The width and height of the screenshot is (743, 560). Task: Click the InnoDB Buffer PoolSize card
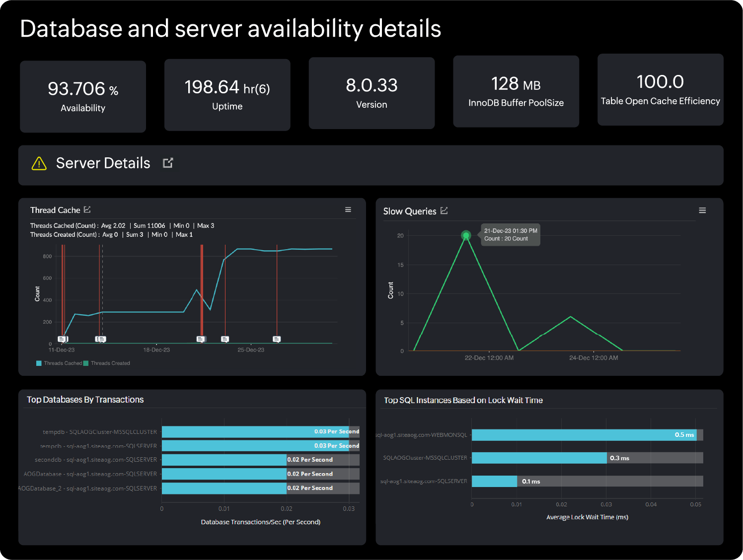tap(516, 91)
